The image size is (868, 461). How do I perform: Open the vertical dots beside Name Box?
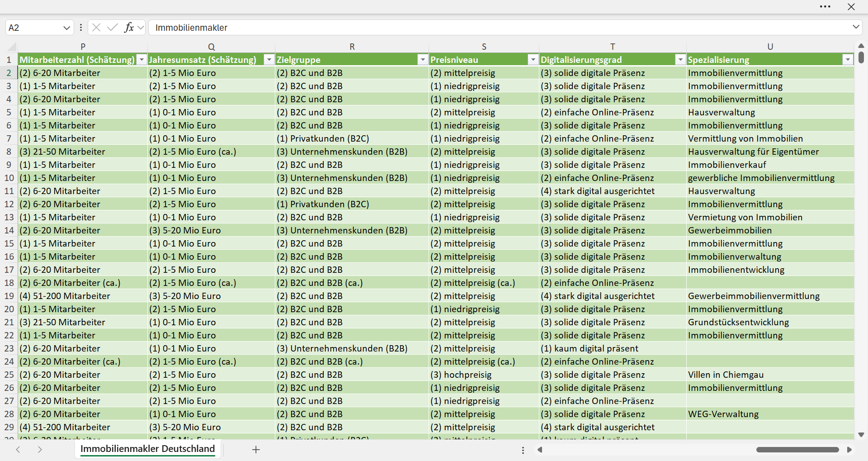click(x=81, y=28)
